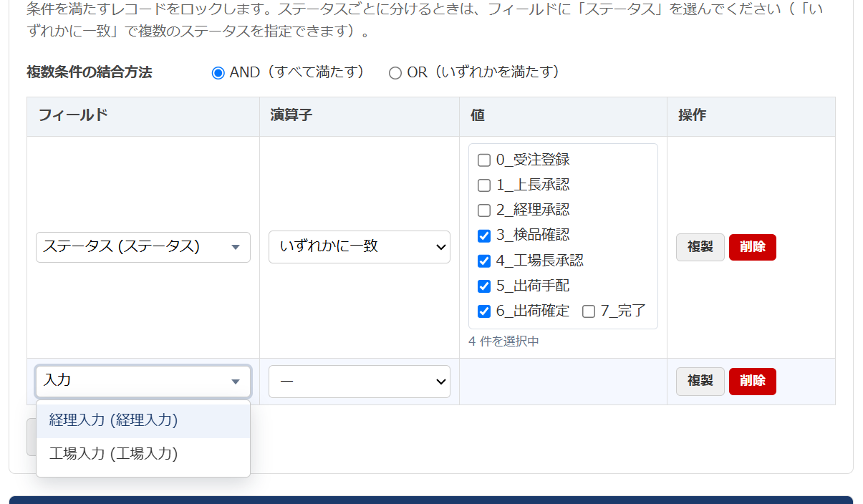Open the ステータス (ステータス) field dropdown
Screen dimensions: 863x504
tap(143, 247)
